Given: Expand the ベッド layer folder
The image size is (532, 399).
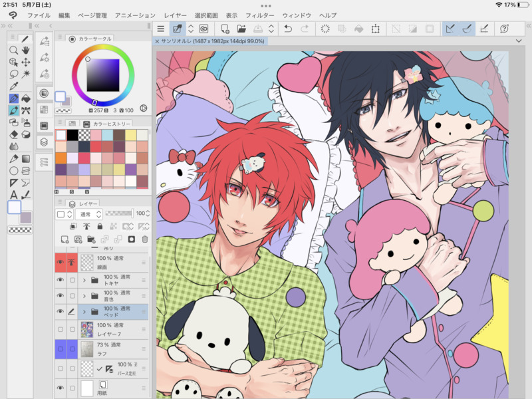Looking at the screenshot, I should pos(84,311).
